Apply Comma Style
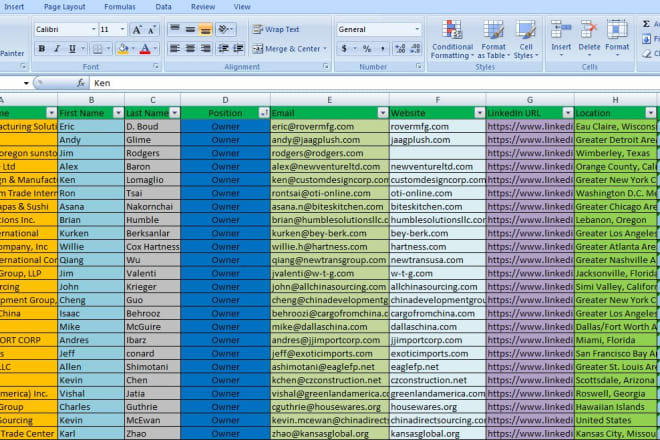Viewport: 660px width, 440px height. coord(382,49)
